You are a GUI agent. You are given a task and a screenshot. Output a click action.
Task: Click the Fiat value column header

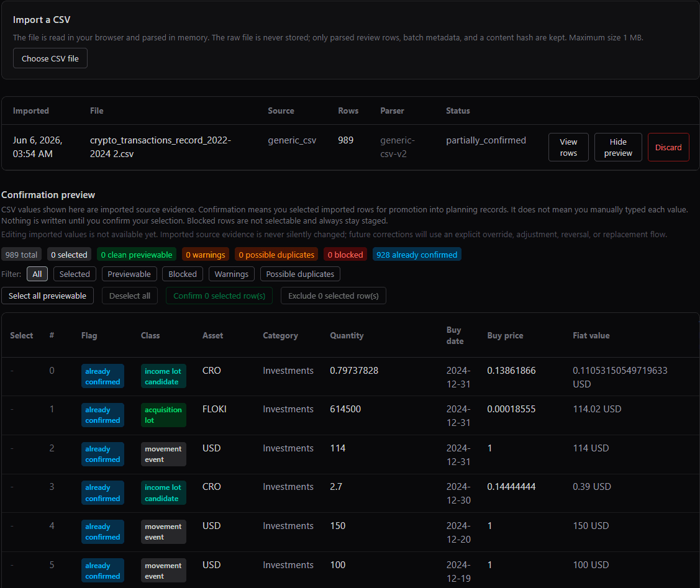coord(591,335)
